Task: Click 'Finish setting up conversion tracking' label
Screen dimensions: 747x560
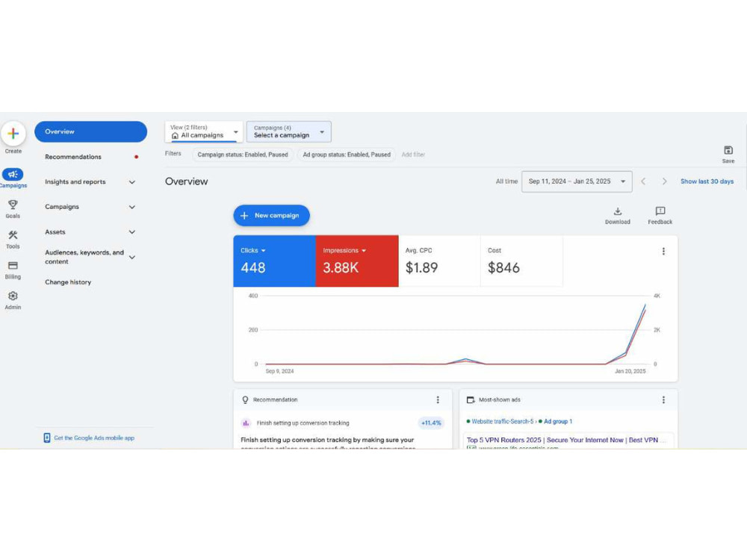Action: [x=303, y=423]
